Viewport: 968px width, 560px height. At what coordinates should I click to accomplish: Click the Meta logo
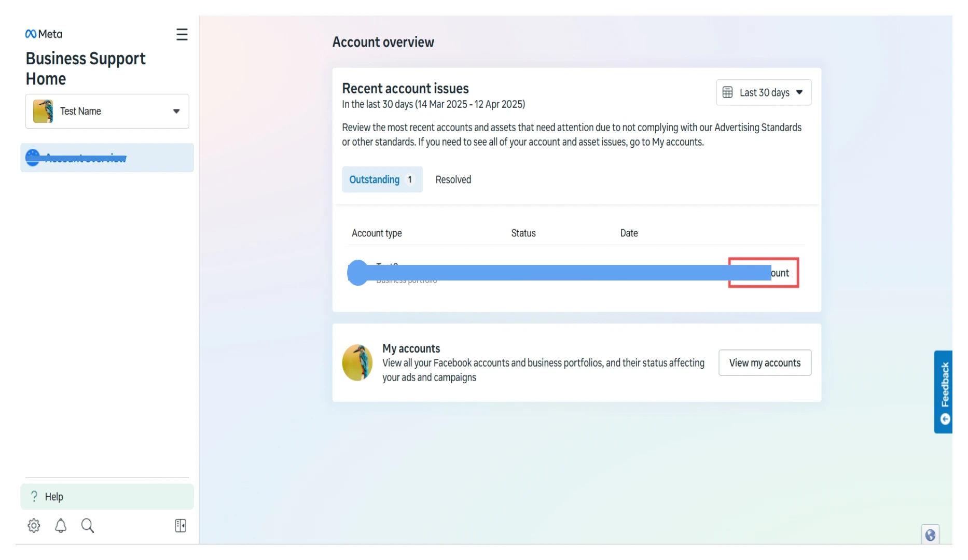[x=44, y=34]
